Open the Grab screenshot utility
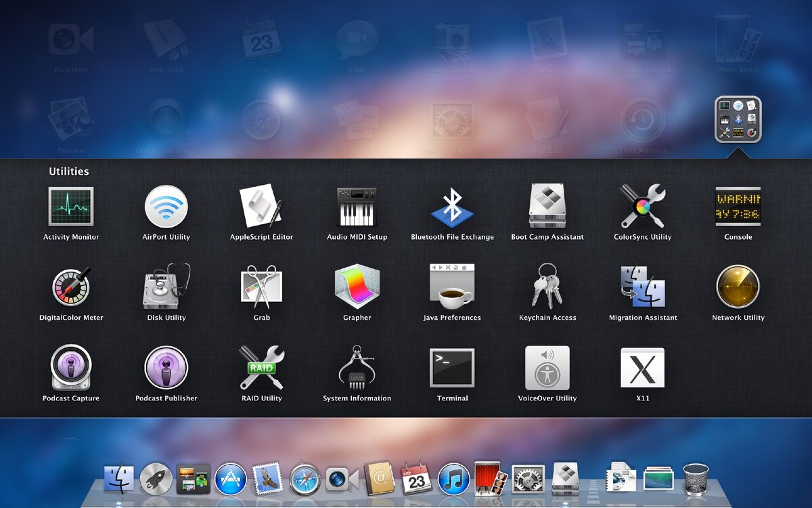 point(261,287)
